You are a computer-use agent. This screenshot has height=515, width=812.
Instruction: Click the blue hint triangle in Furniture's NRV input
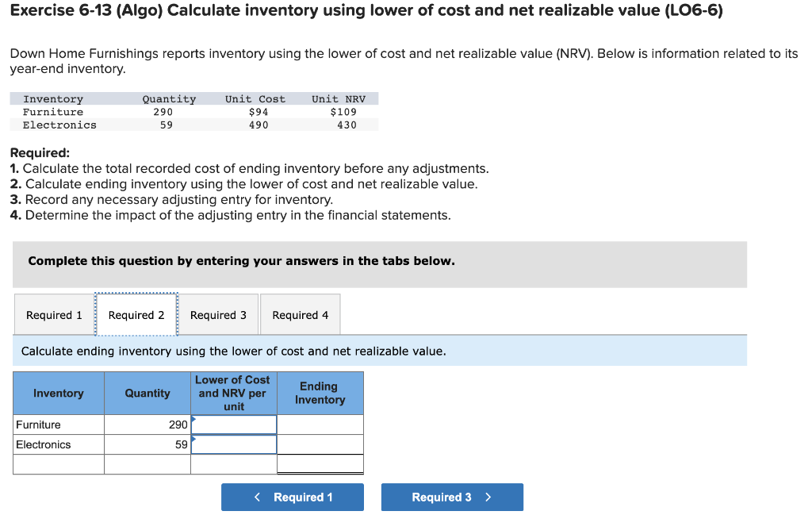(x=193, y=419)
